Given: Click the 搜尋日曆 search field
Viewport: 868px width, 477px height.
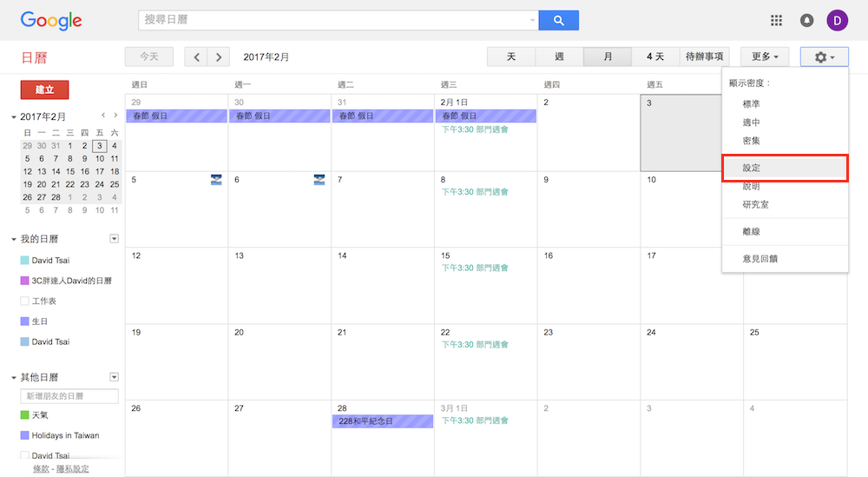Looking at the screenshot, I should coord(339,21).
